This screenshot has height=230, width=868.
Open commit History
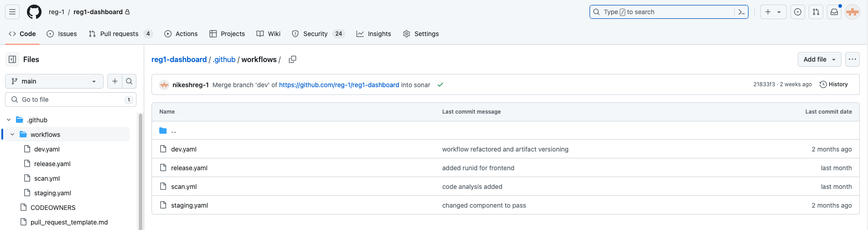click(x=834, y=84)
